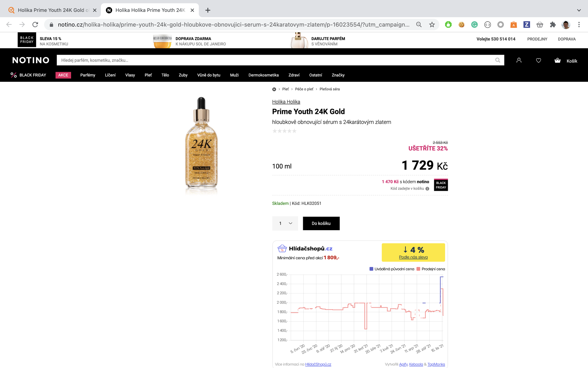Viewport: 588px width, 368px height.
Task: Open the Parfémy navigation menu
Action: [x=87, y=75]
